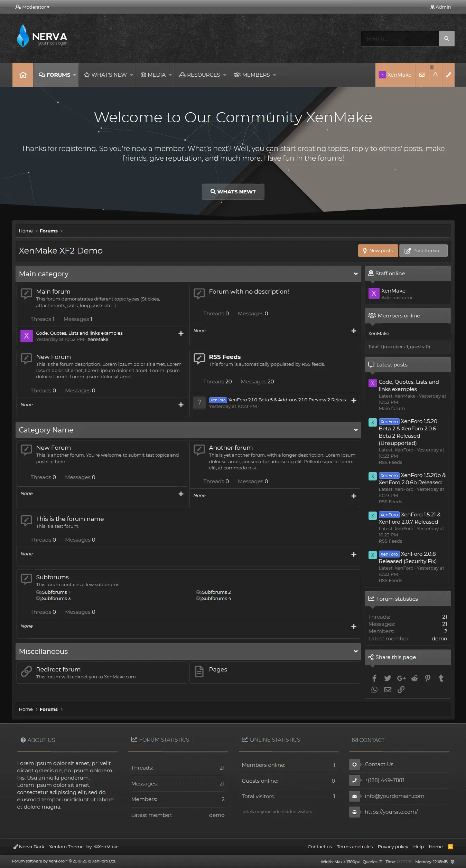The height and width of the screenshot is (868, 466).
Task: Click XenMake avatar in Staff online
Action: coord(373,293)
